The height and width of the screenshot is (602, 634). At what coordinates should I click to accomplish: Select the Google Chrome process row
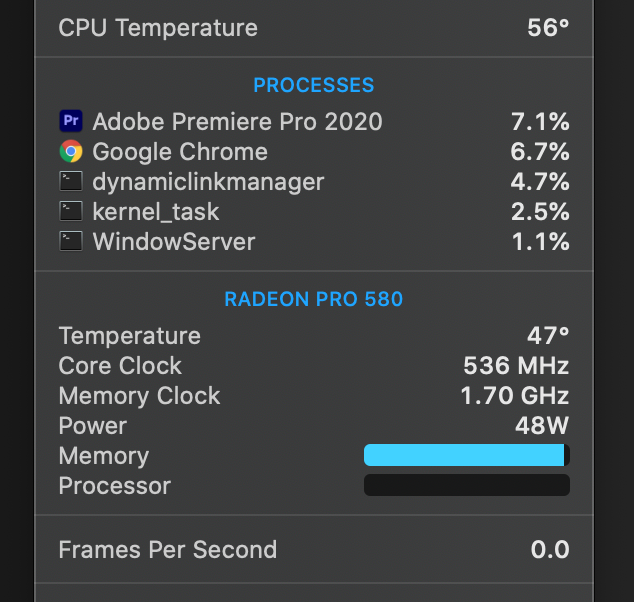coord(314,152)
